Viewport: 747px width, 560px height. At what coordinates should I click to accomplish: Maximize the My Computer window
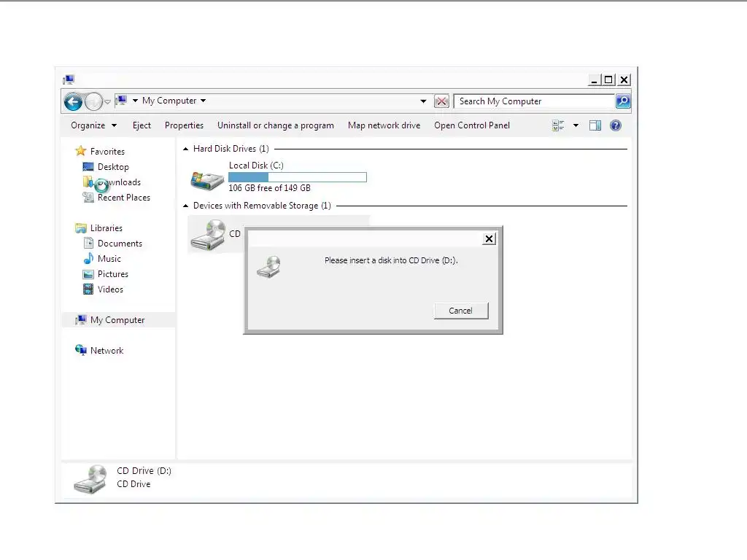[608, 79]
